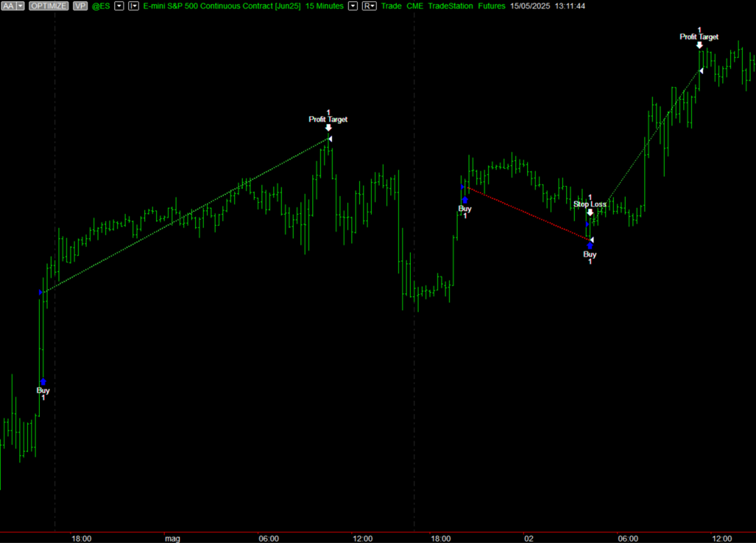
Task: Click the red dotted losing trade line
Action: pos(528,213)
